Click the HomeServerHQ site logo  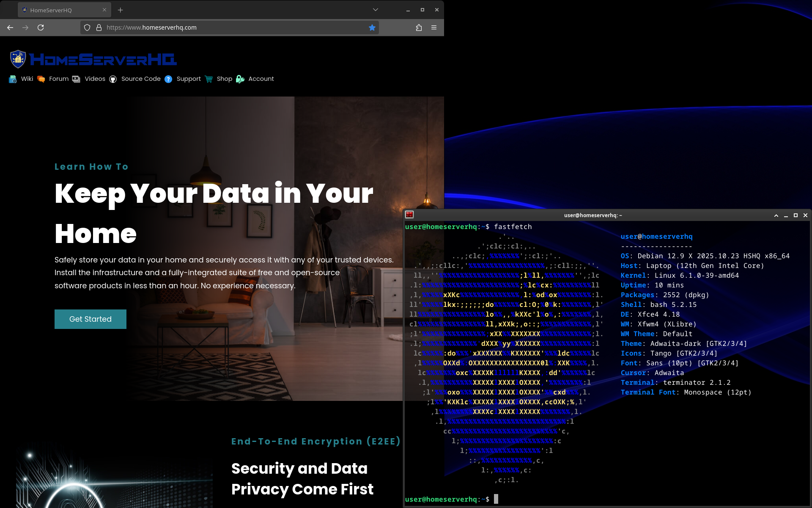point(93,59)
